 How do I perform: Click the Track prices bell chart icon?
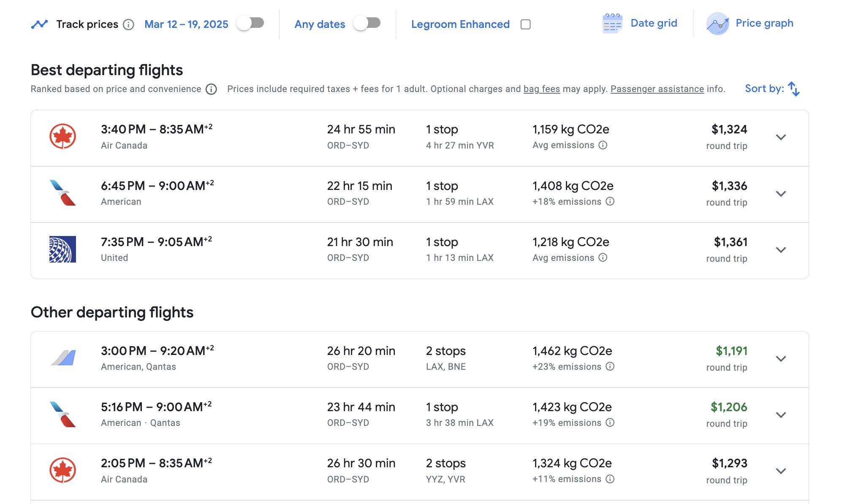(x=40, y=24)
